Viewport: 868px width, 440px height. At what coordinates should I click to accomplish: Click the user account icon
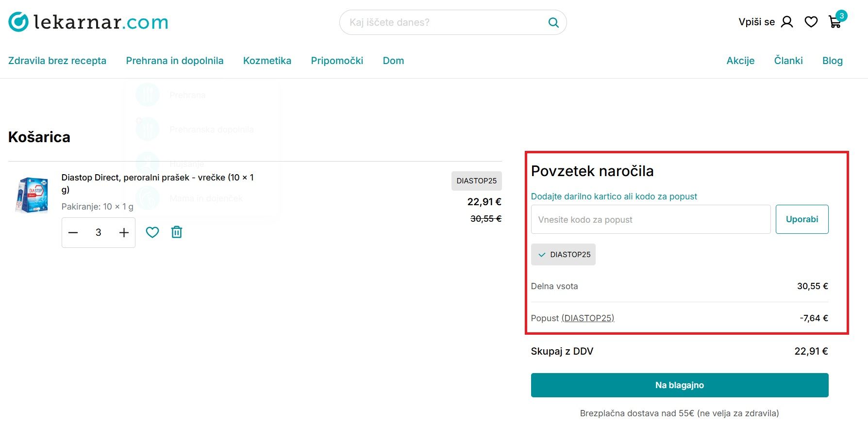point(787,22)
